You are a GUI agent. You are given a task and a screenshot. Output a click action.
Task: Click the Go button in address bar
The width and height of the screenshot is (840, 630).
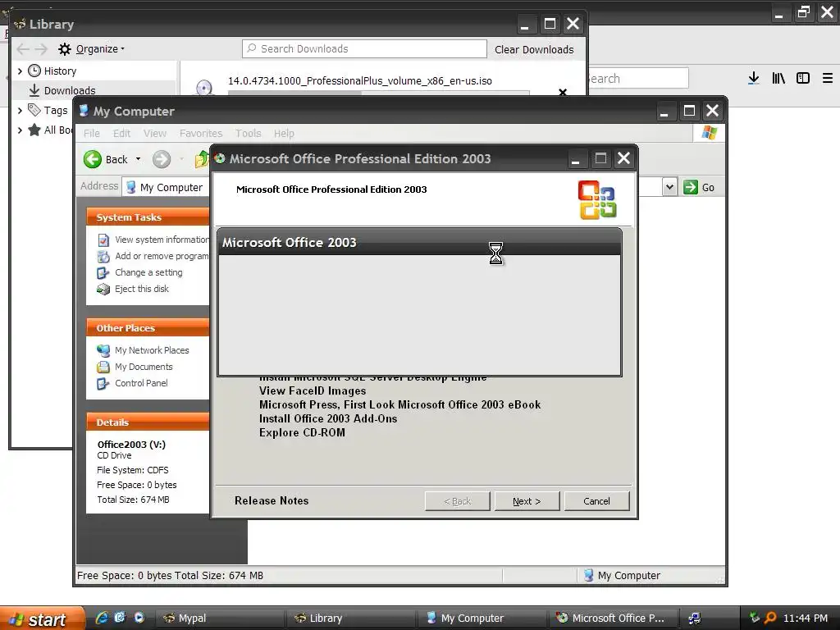pyautogui.click(x=699, y=187)
